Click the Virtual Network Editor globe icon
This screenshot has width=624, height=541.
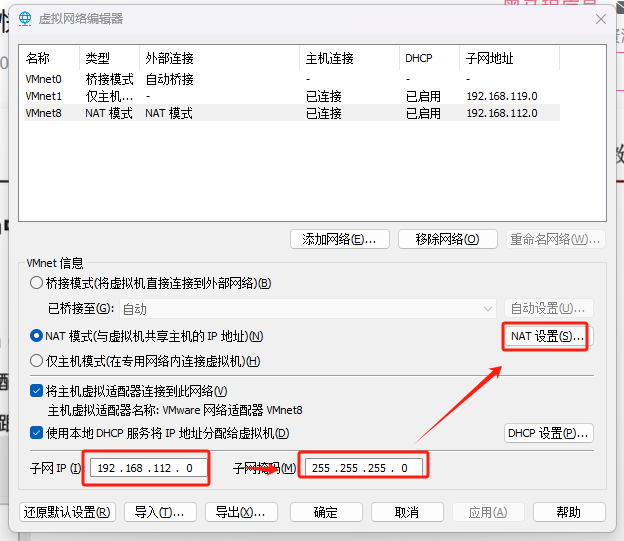tap(25, 19)
